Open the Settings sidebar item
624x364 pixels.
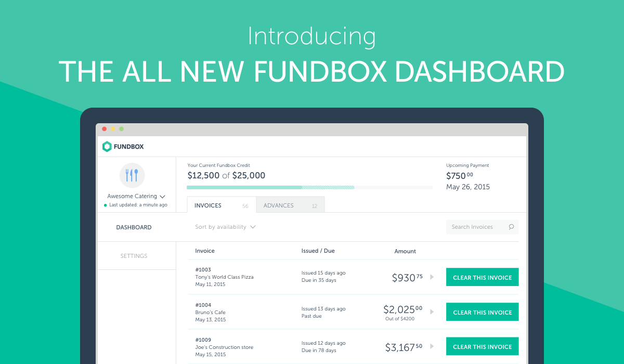click(x=134, y=256)
